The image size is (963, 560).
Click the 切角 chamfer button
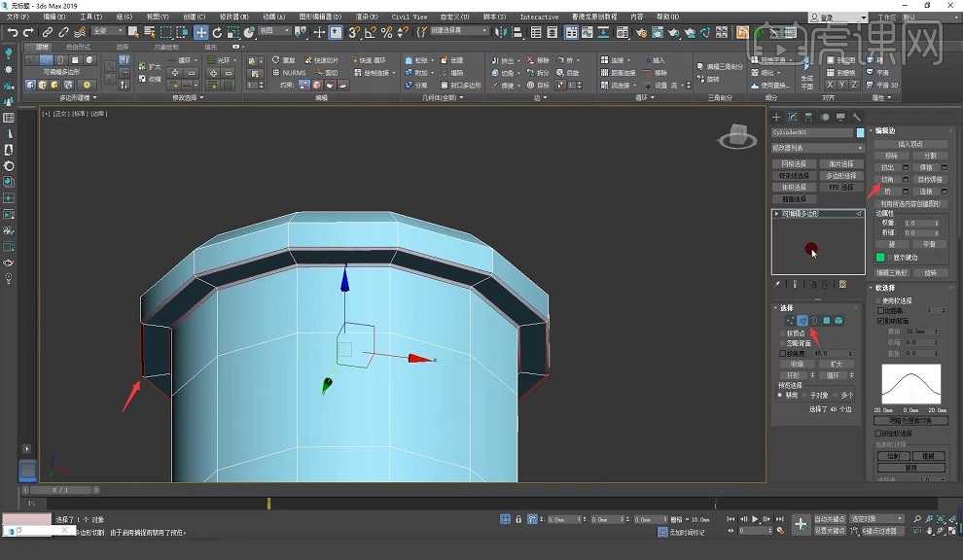pos(888,180)
